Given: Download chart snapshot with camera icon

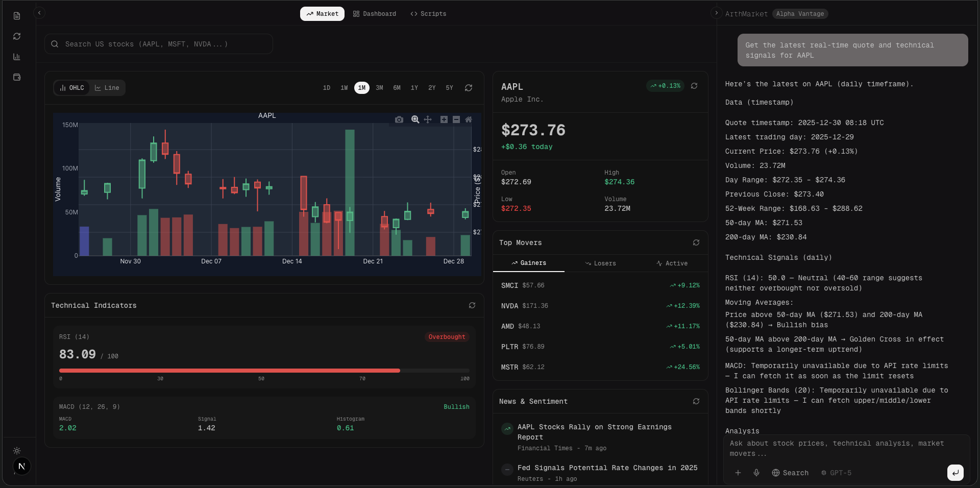Looking at the screenshot, I should pos(399,119).
